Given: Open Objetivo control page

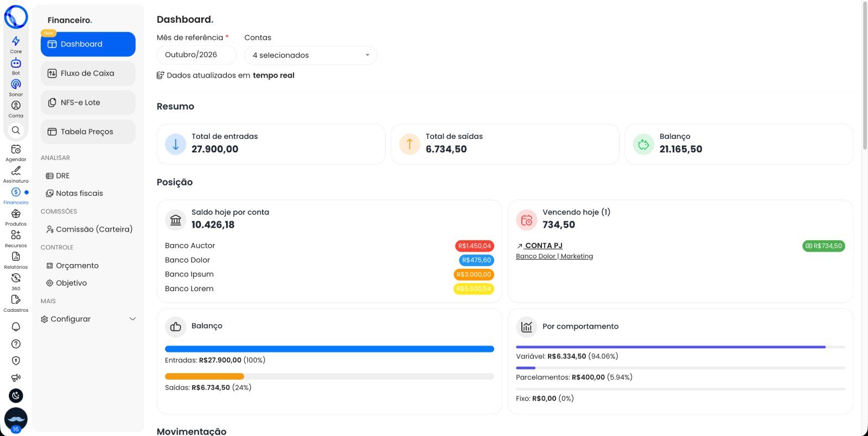Looking at the screenshot, I should point(66,283).
